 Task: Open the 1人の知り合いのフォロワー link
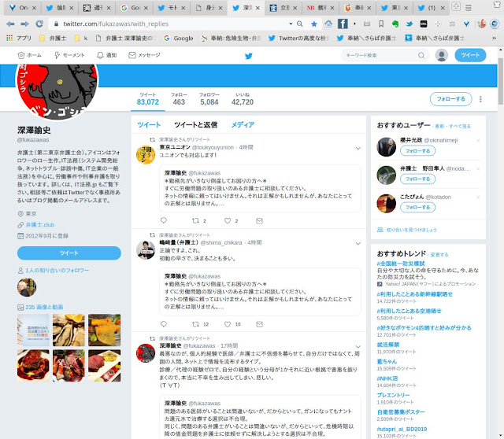click(57, 271)
